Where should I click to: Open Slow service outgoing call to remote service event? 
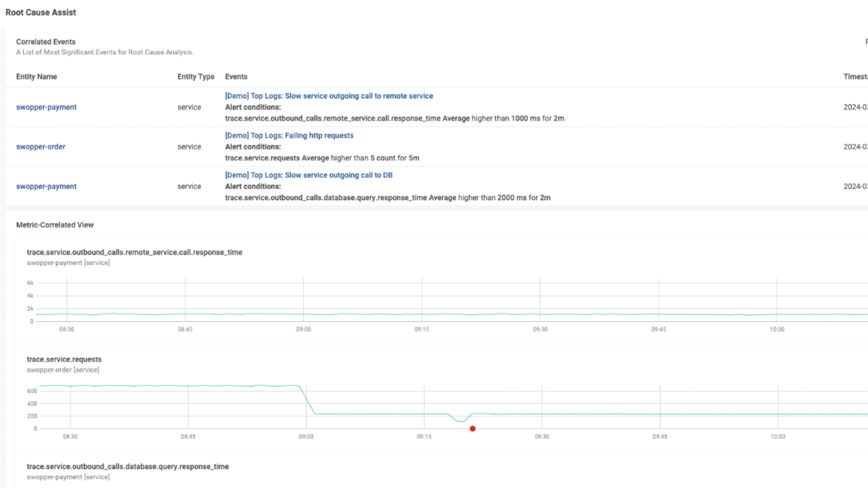[329, 96]
